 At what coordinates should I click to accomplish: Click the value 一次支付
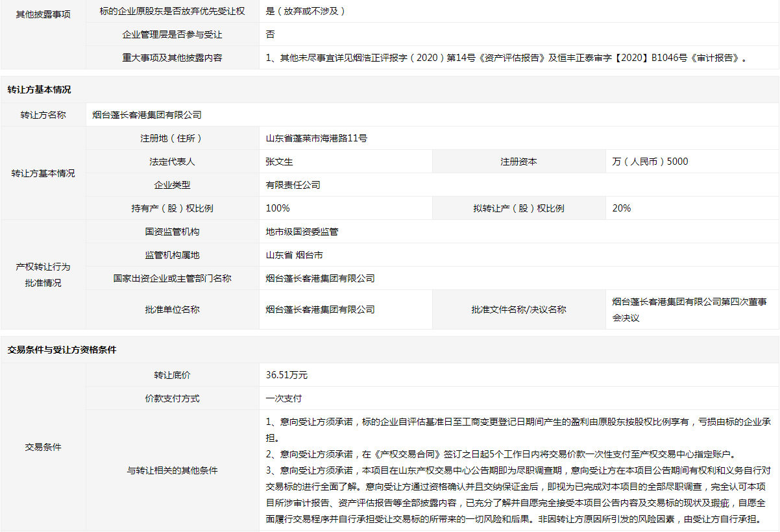[x=284, y=398]
